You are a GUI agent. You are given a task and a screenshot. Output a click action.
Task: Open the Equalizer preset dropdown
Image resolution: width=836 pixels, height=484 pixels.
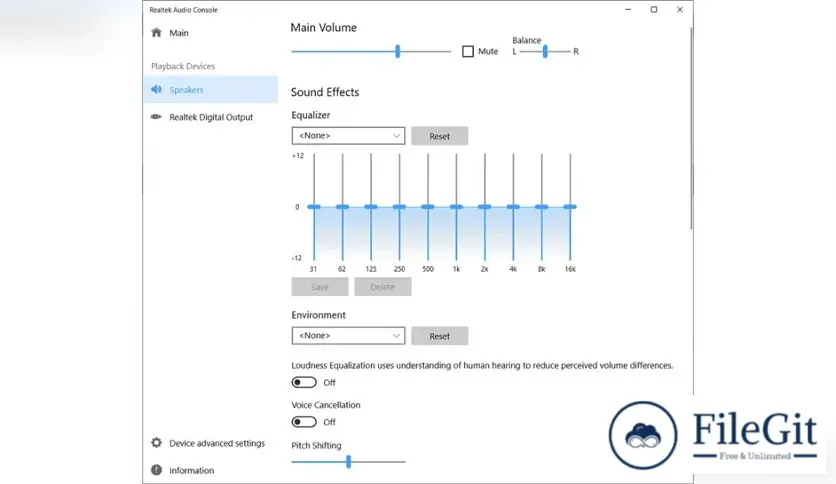[x=348, y=135]
